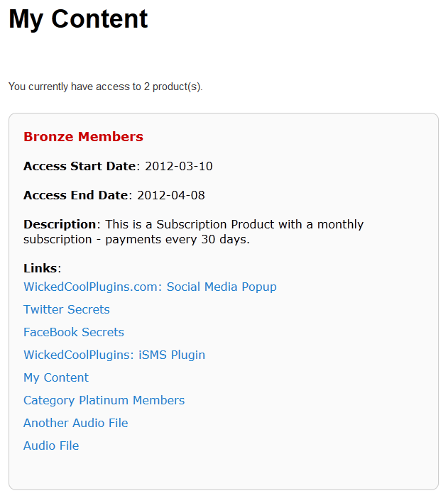Open Category Platinum Members link
448x498 pixels.
(x=104, y=400)
